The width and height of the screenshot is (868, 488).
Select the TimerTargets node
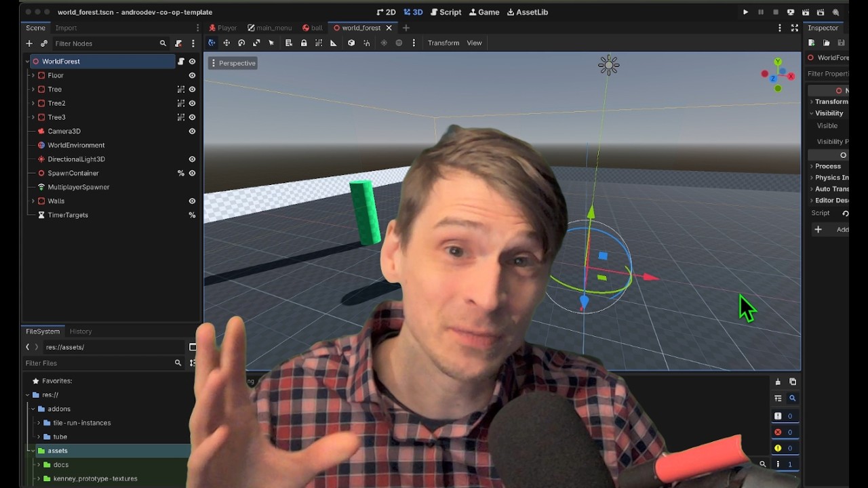68,215
